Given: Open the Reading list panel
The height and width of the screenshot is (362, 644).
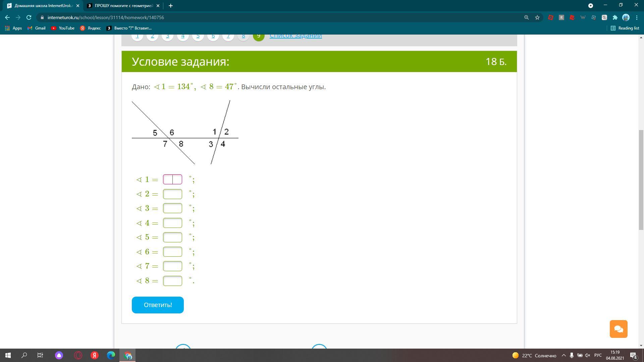Looking at the screenshot, I should (625, 28).
